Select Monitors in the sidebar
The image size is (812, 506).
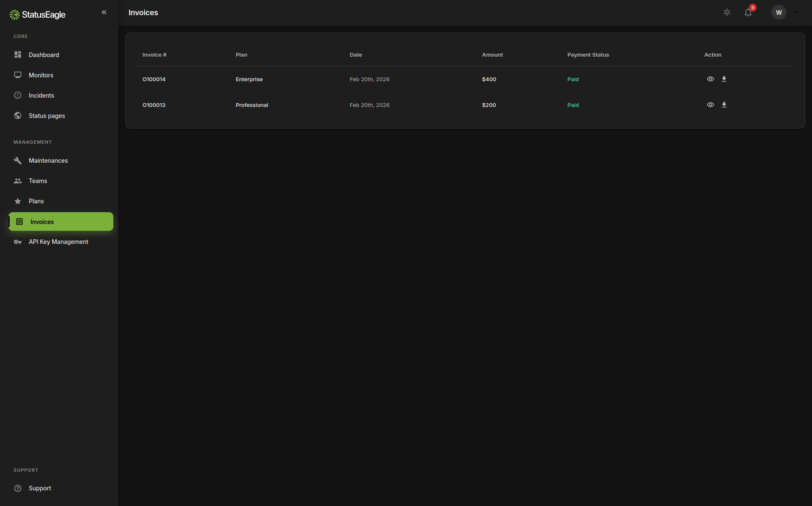pyautogui.click(x=41, y=75)
